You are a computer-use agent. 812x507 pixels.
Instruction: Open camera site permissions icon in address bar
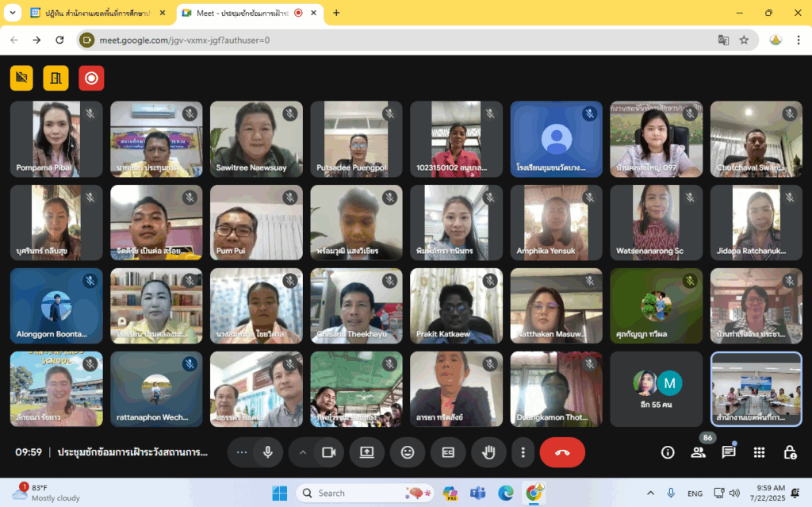pos(87,40)
